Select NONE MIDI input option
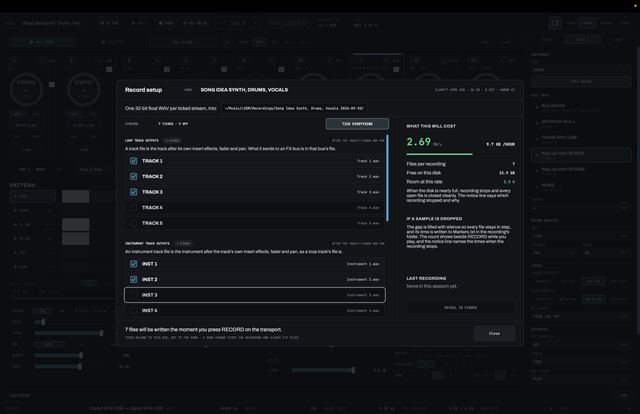Image resolution: width=640 pixels, height=414 pixels. pyautogui.click(x=581, y=187)
